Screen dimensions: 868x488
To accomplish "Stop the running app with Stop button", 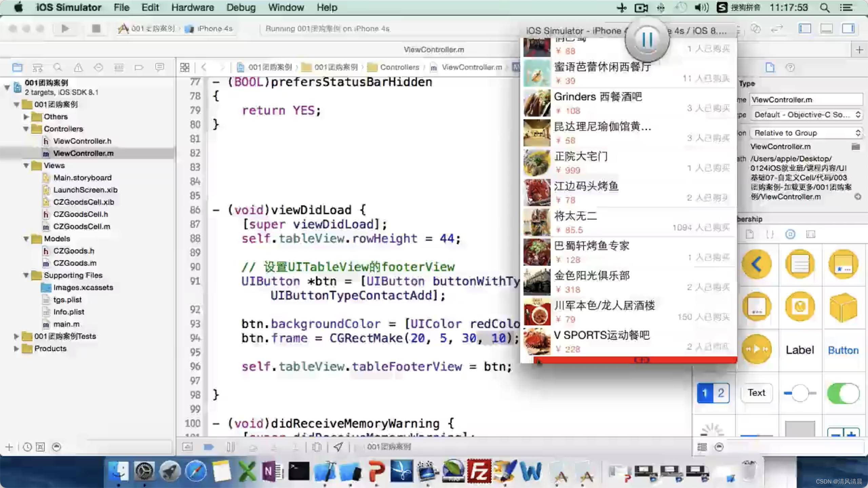I will point(96,28).
